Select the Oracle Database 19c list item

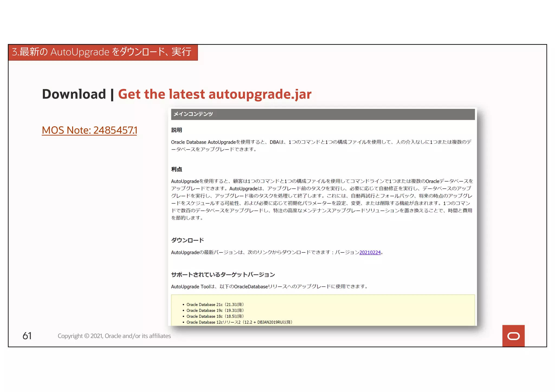(x=215, y=310)
